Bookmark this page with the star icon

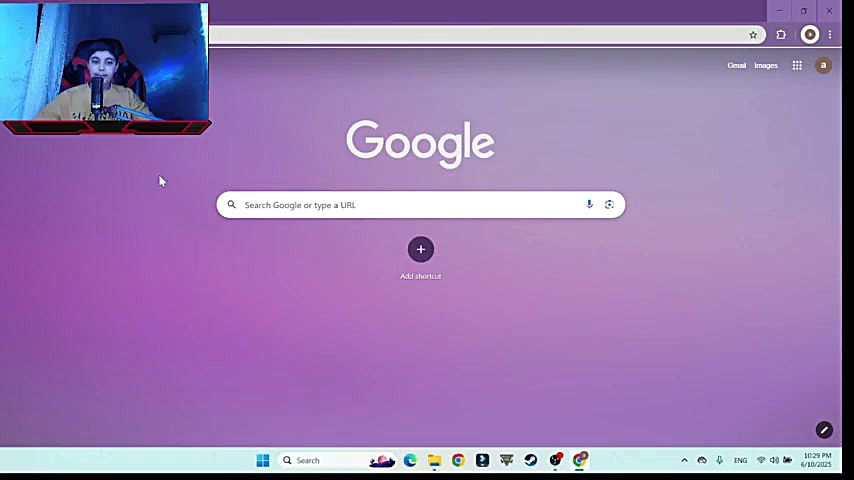[753, 35]
